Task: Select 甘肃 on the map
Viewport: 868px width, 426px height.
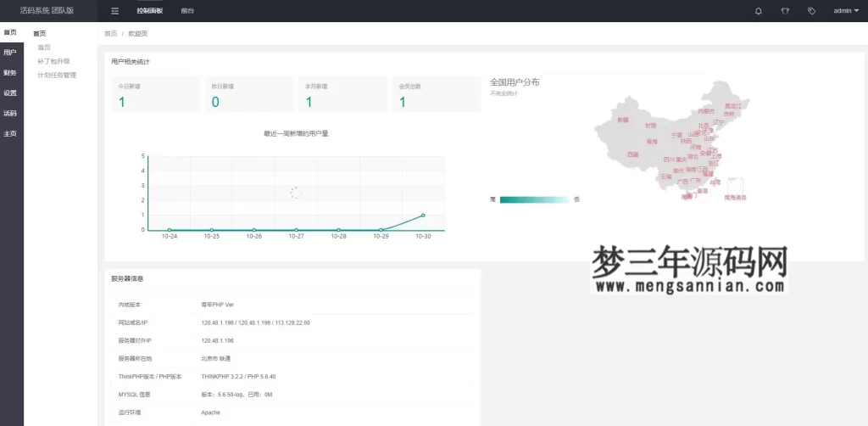Action: 650,126
